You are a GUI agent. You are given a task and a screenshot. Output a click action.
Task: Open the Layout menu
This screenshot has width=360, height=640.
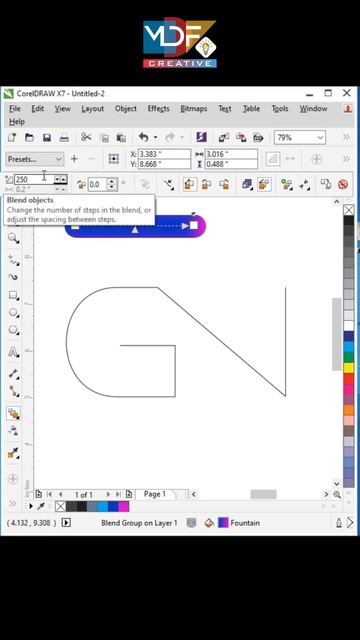(x=93, y=109)
